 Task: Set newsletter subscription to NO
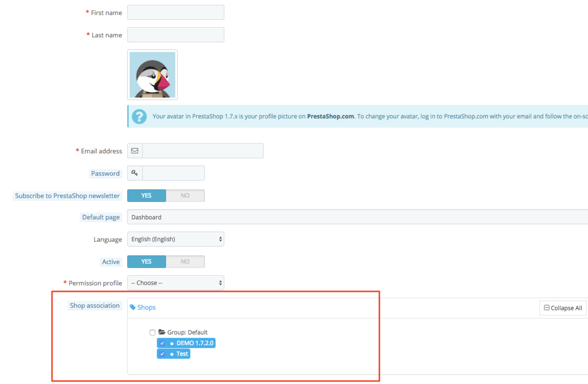(x=185, y=195)
